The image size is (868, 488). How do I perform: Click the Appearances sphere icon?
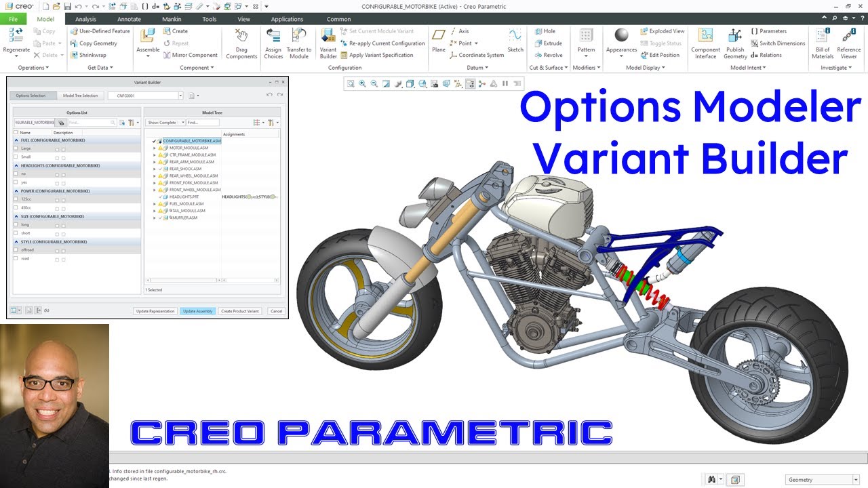point(621,35)
